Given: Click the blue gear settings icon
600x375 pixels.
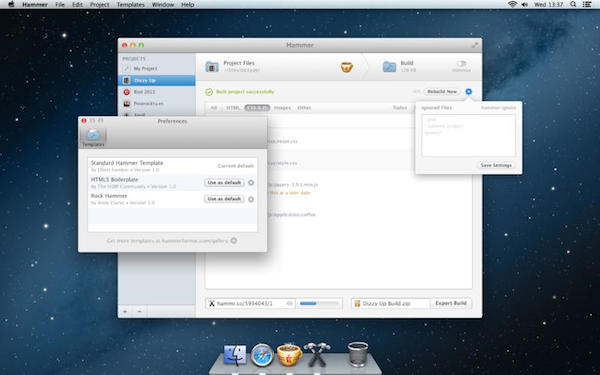Looking at the screenshot, I should point(468,91).
